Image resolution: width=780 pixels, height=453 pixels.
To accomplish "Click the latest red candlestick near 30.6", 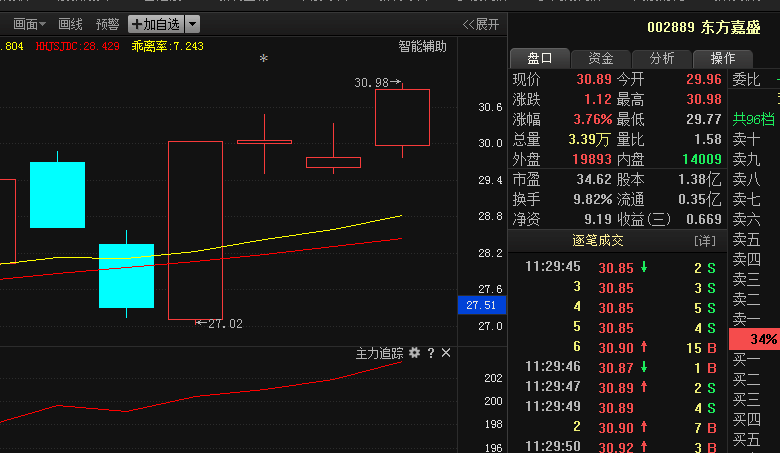I will pyautogui.click(x=402, y=118).
